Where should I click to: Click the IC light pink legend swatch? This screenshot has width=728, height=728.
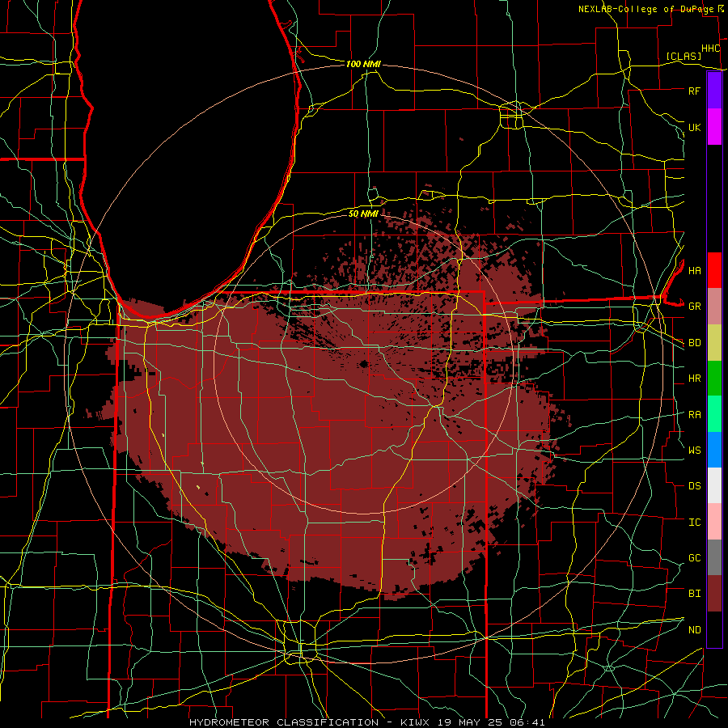714,522
